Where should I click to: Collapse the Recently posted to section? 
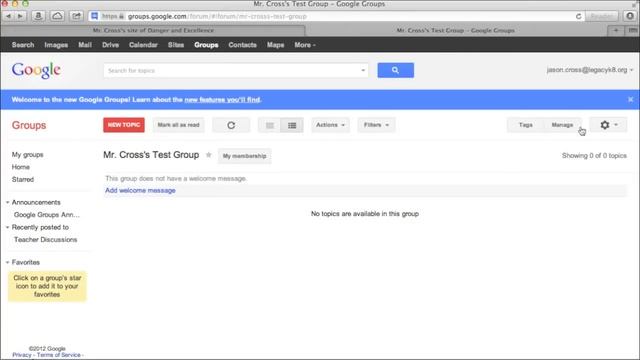point(7,227)
